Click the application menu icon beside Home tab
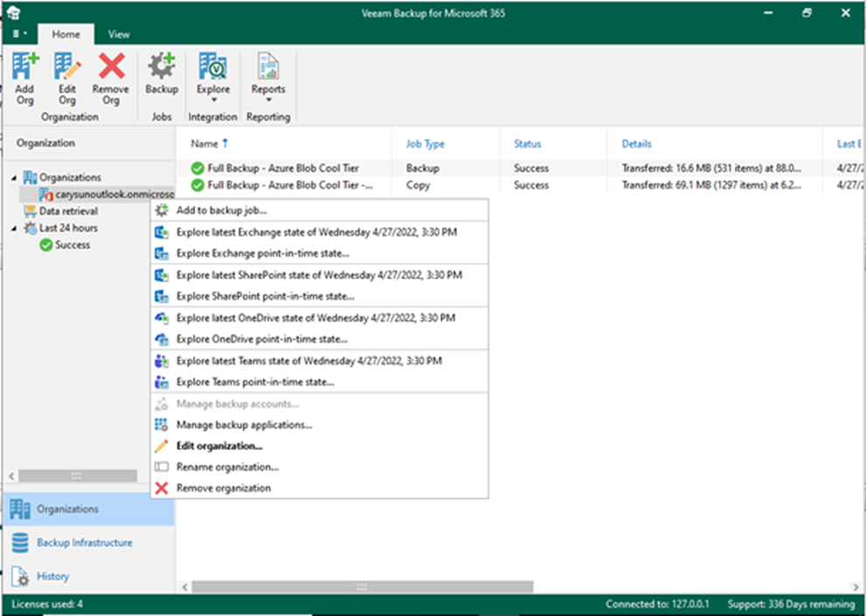The height and width of the screenshot is (616, 866). tap(17, 34)
